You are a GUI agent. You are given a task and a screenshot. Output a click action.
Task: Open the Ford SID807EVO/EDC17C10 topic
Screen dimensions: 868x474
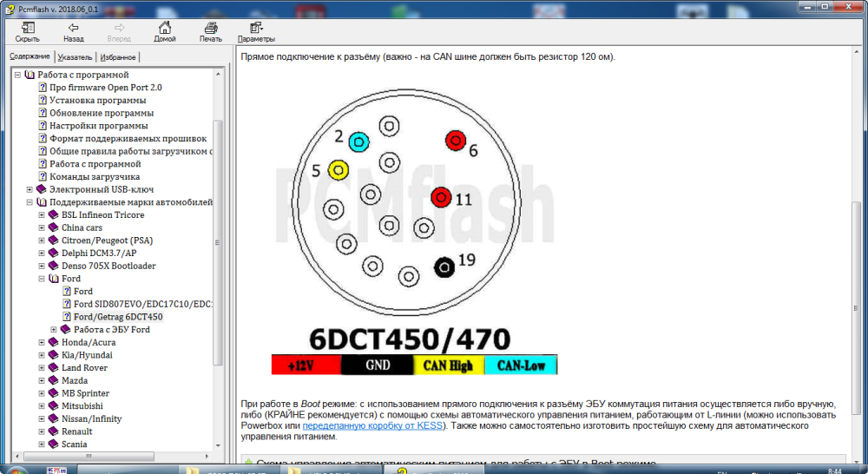tap(143, 304)
